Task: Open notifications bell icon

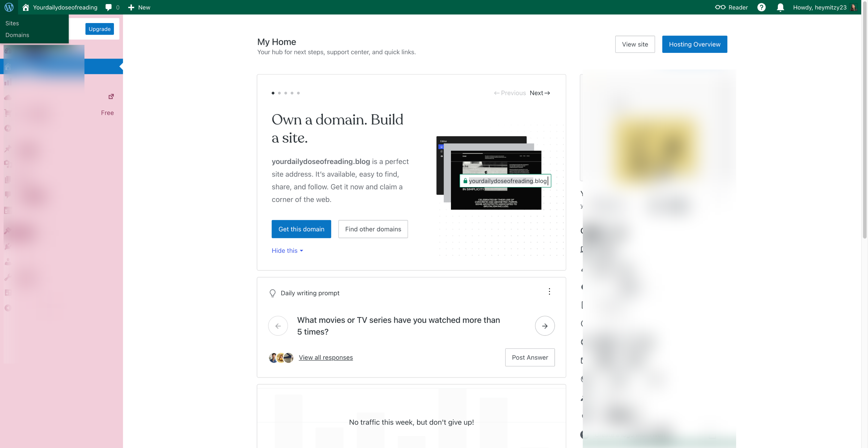Action: tap(780, 7)
